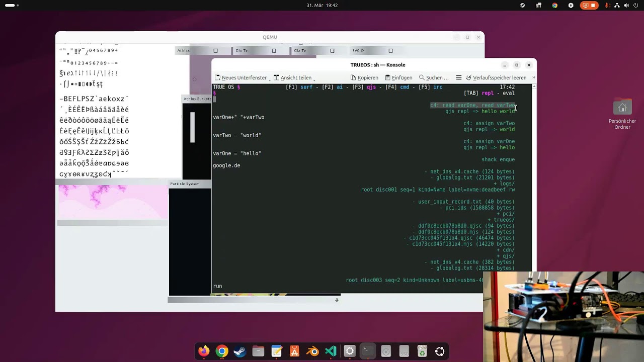
Task: Click Einfügen in Konsole toolbar
Action: pos(398,78)
